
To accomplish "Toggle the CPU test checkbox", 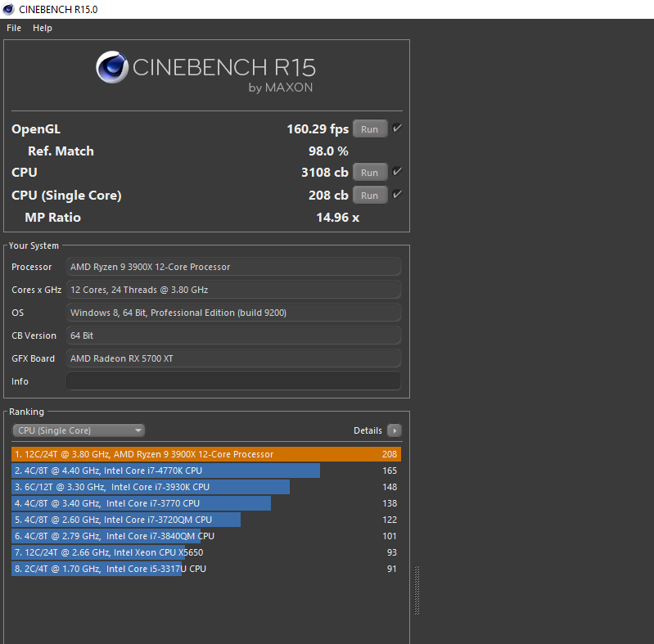I will (x=397, y=171).
